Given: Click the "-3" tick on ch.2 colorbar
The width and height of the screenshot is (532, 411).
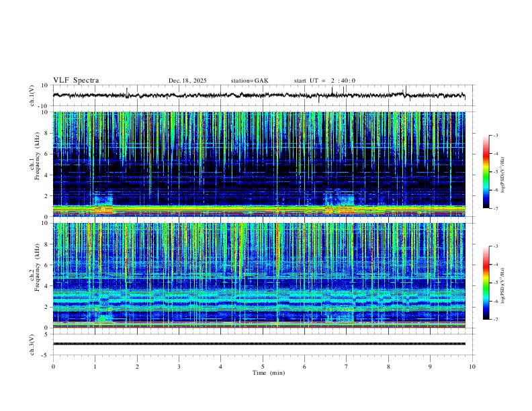Looking at the screenshot, I should pos(495,246).
